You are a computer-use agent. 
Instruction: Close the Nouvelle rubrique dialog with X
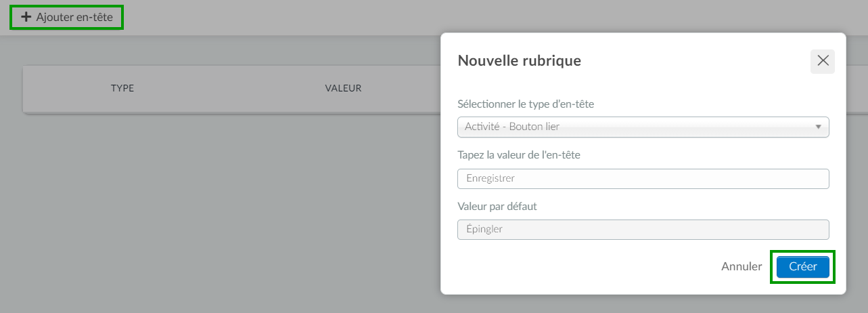click(823, 61)
